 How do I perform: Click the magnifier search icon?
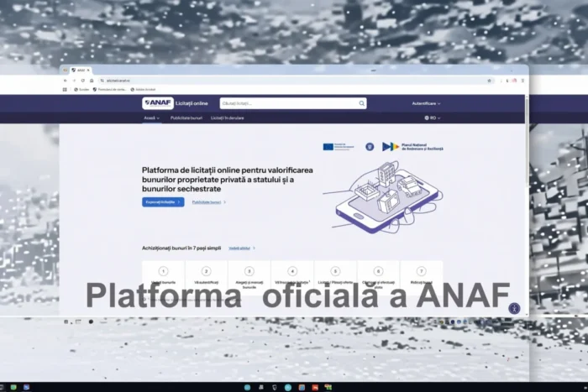[361, 103]
